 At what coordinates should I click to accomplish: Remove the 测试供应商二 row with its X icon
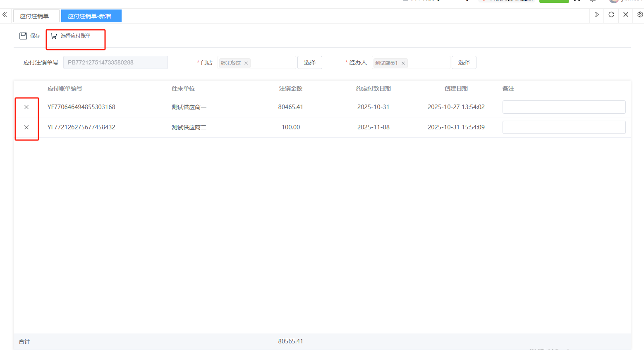(26, 127)
